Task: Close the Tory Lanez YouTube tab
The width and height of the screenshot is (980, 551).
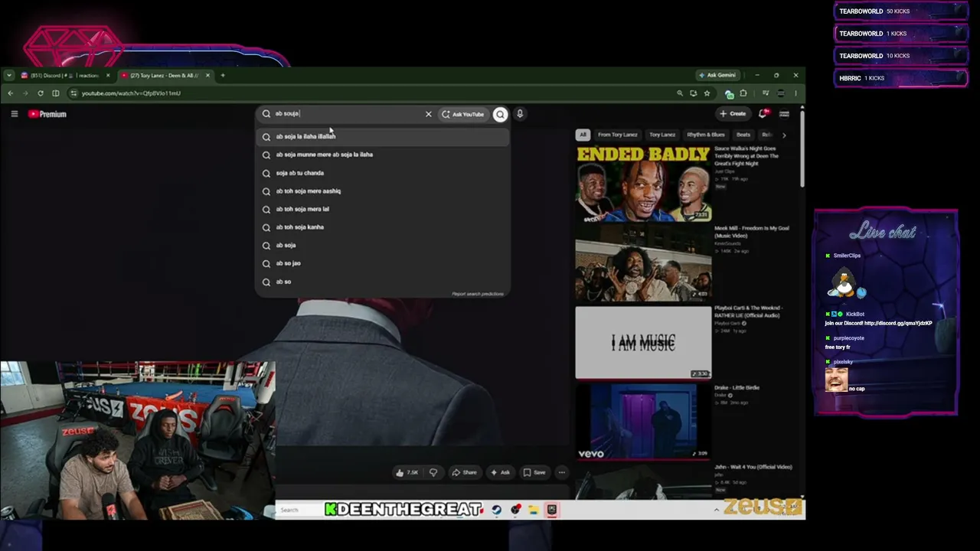Action: (207, 76)
